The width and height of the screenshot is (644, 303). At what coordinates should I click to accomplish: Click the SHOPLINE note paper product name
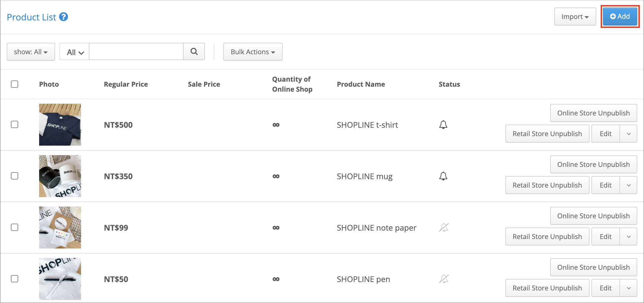click(x=377, y=228)
